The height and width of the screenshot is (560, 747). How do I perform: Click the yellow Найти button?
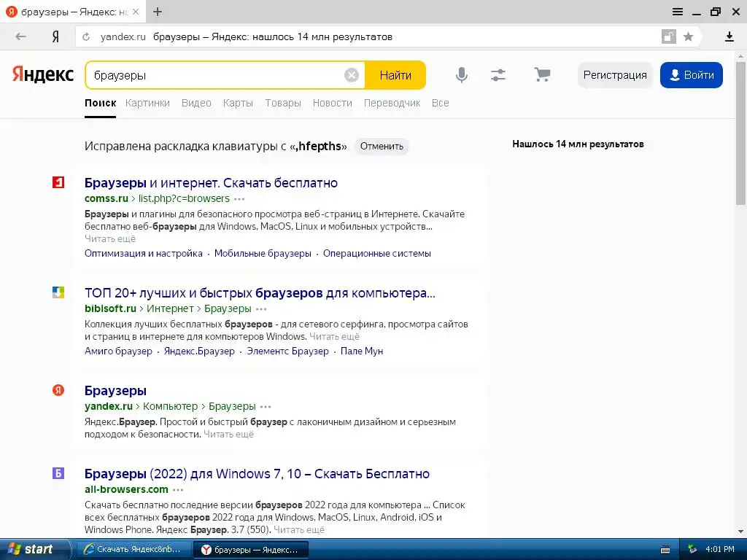click(x=395, y=75)
